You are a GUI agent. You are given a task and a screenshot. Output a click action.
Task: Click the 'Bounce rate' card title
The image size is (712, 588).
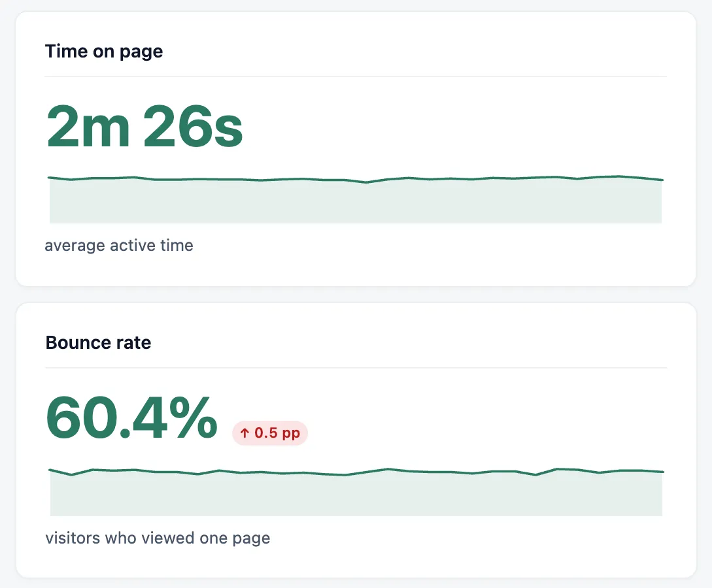point(98,342)
